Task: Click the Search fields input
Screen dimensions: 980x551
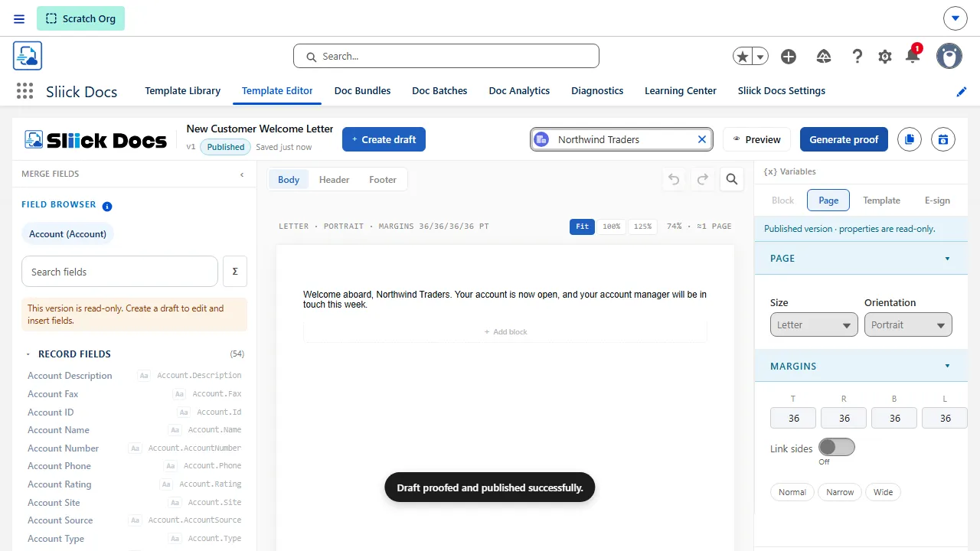Action: (119, 272)
